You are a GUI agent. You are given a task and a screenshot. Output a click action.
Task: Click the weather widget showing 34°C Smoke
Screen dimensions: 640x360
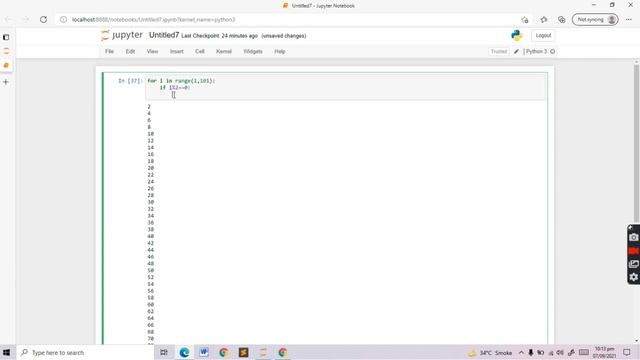(490, 353)
